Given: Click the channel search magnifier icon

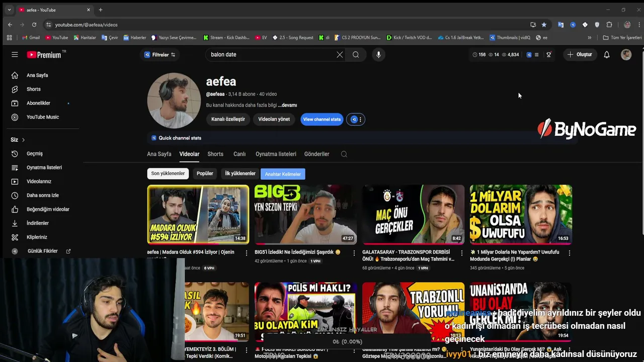Looking at the screenshot, I should [344, 154].
